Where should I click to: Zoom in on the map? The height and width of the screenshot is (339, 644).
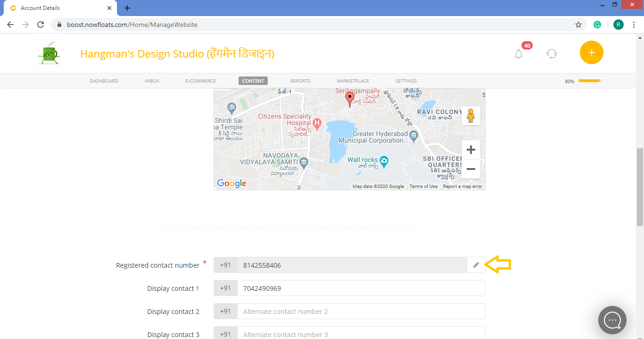click(471, 150)
